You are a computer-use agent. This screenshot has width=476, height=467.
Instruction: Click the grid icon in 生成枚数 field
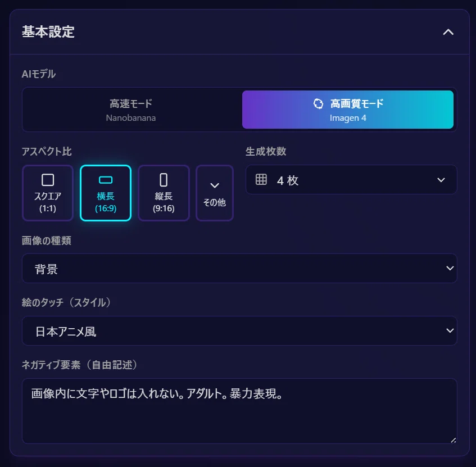tap(261, 179)
